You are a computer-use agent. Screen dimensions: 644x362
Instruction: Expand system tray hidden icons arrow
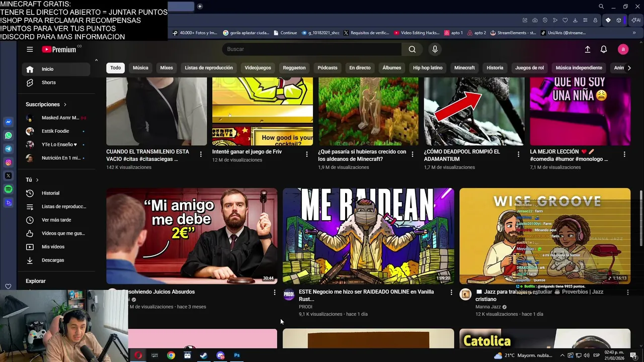point(562,355)
